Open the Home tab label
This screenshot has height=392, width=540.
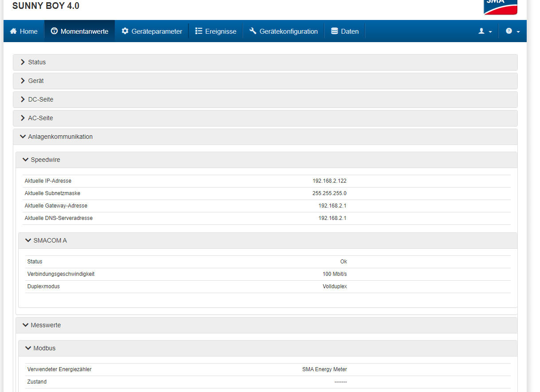point(29,31)
